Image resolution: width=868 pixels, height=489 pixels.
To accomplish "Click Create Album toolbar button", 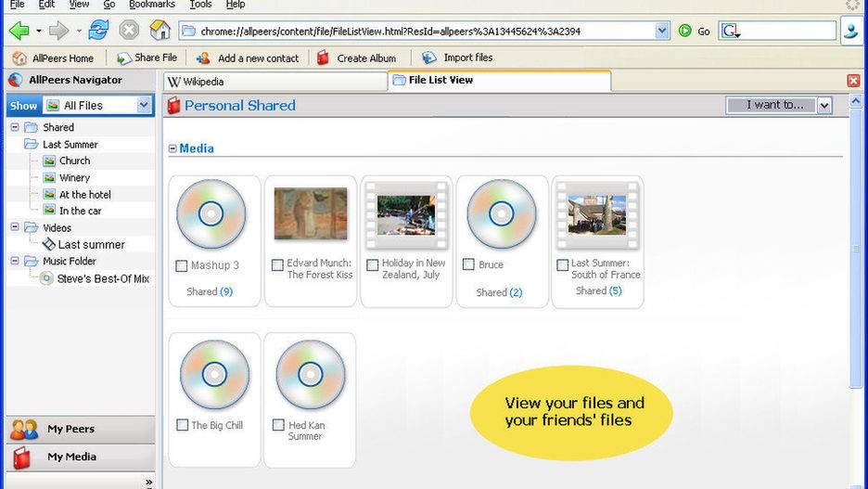I will [356, 58].
